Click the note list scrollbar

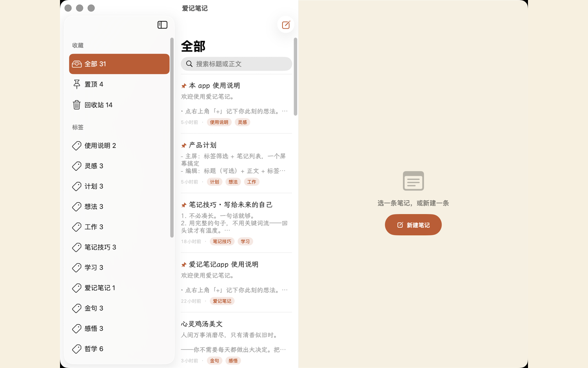[x=295, y=76]
